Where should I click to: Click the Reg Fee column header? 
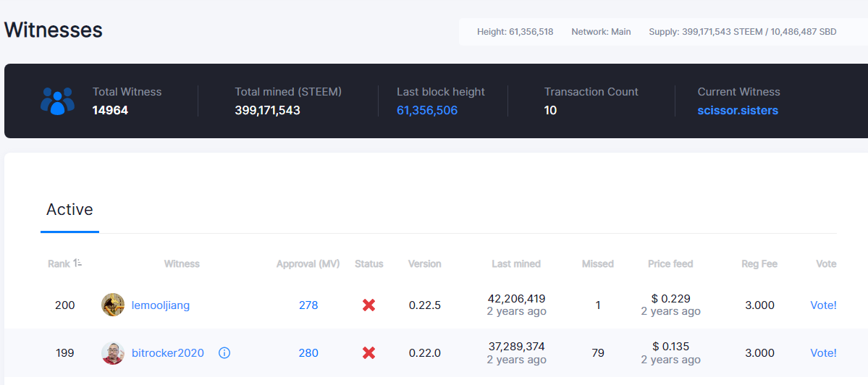[x=759, y=264]
